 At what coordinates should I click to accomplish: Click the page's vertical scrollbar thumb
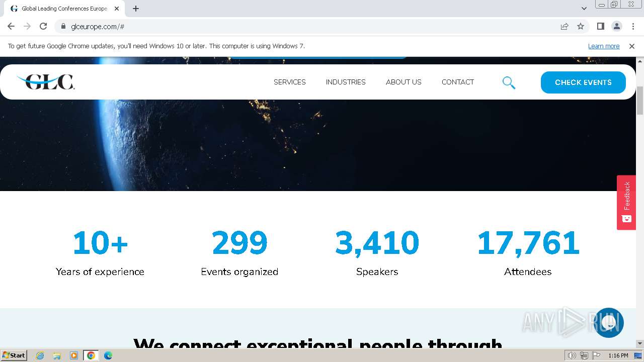tap(640, 101)
